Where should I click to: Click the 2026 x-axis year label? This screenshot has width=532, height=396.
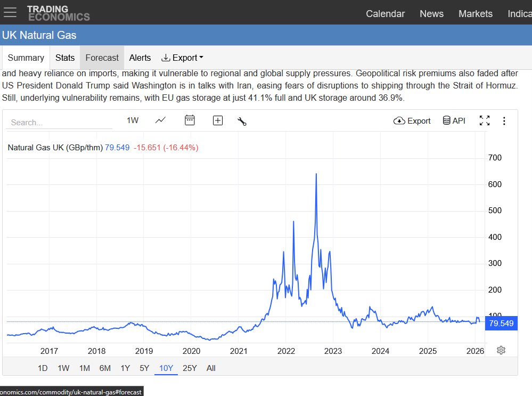pyautogui.click(x=475, y=351)
